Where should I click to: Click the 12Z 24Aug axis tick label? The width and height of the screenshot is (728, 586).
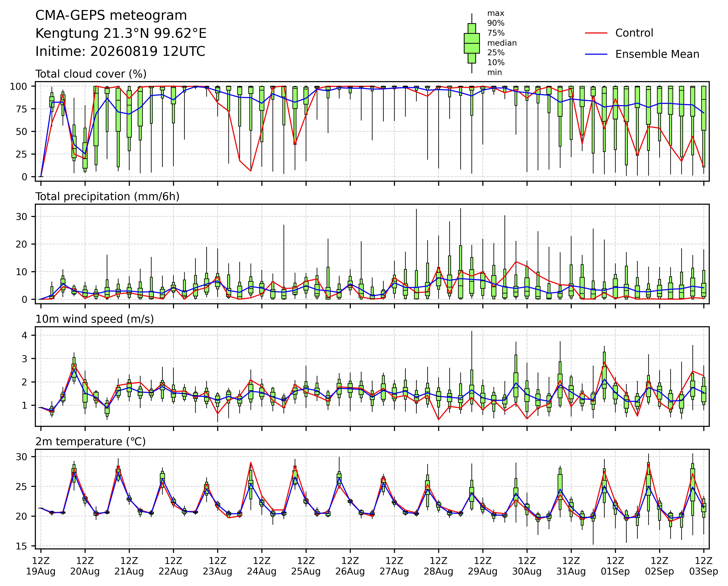[262, 566]
